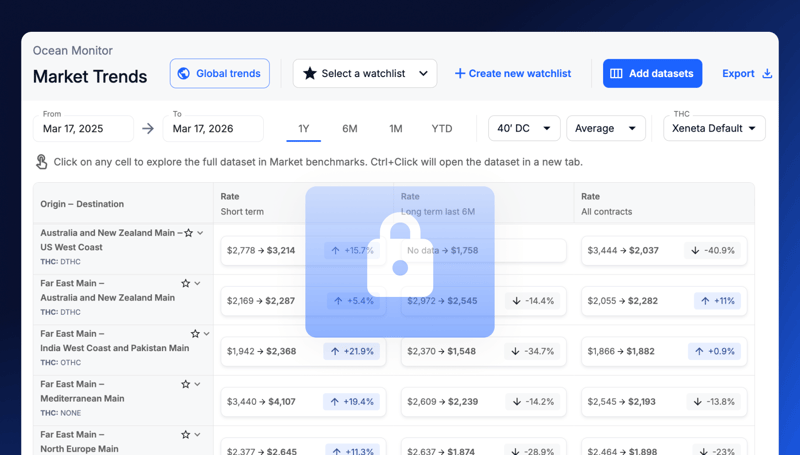The width and height of the screenshot is (800, 455).
Task: Select the 1Y time range tab
Action: coord(304,129)
